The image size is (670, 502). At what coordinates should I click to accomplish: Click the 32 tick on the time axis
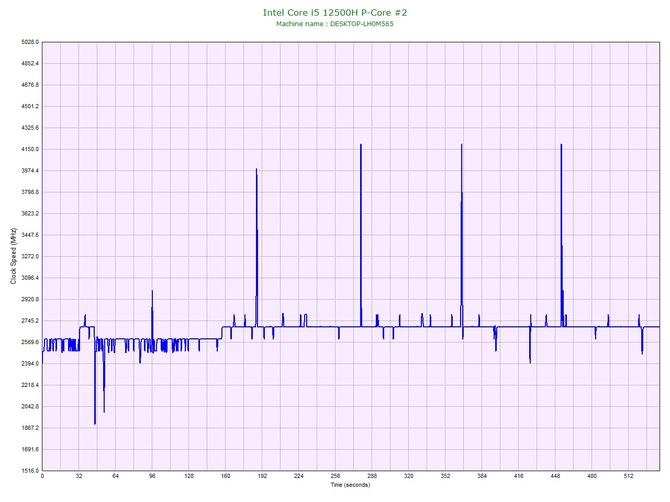[79, 476]
